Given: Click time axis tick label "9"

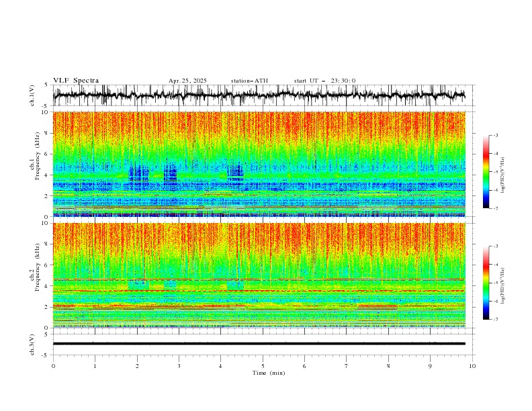Looking at the screenshot, I should [430, 366].
